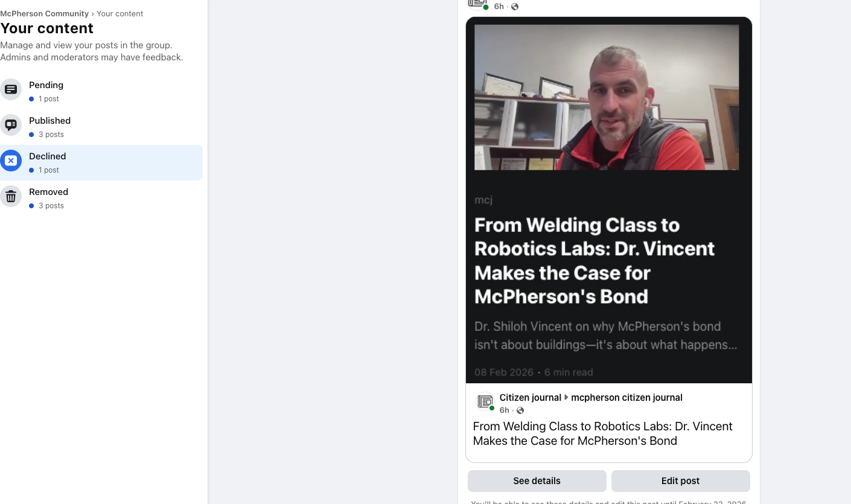851x504 pixels.
Task: Click the top post's globe audience icon
Action: point(515,7)
